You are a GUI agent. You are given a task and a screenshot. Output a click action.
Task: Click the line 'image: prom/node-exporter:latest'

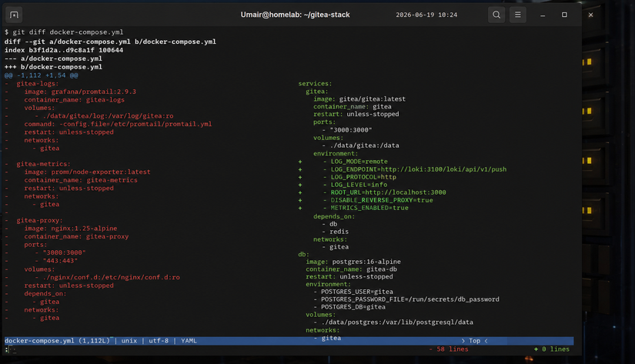tap(87, 172)
